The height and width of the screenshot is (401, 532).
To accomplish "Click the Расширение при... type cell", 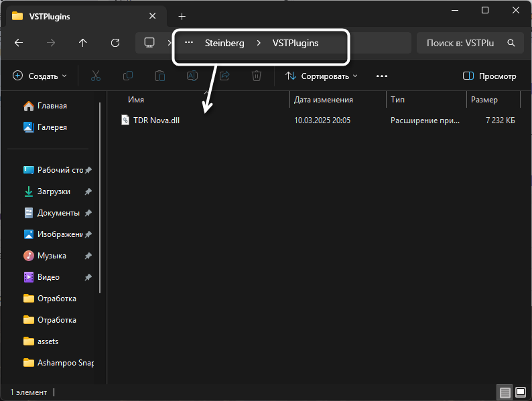I will point(425,121).
